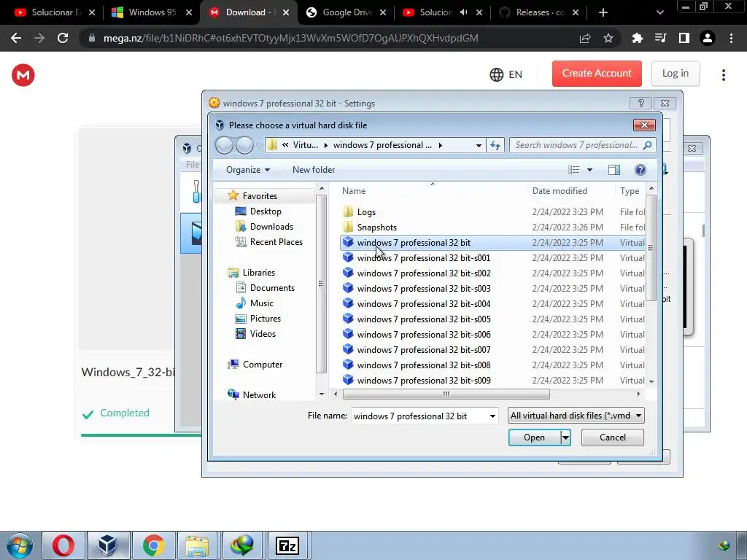Click the file dialog back navigation button
747x560 pixels.
224,145
